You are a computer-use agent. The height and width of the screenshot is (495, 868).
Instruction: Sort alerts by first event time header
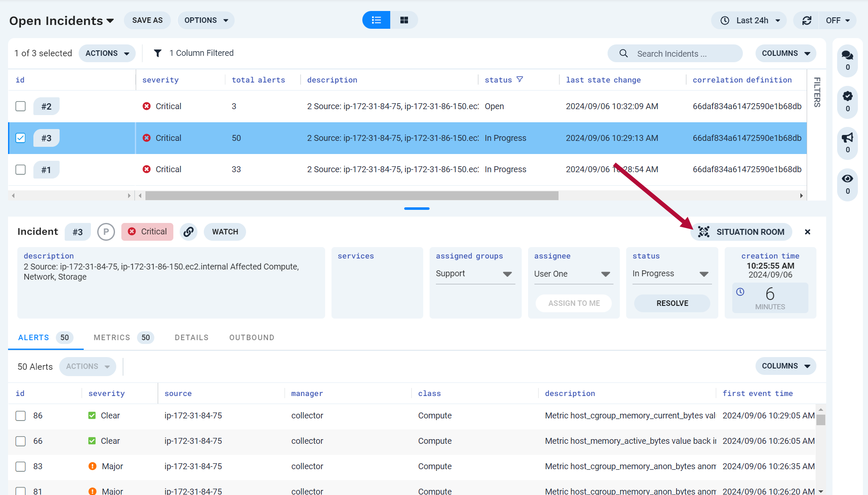click(x=758, y=393)
